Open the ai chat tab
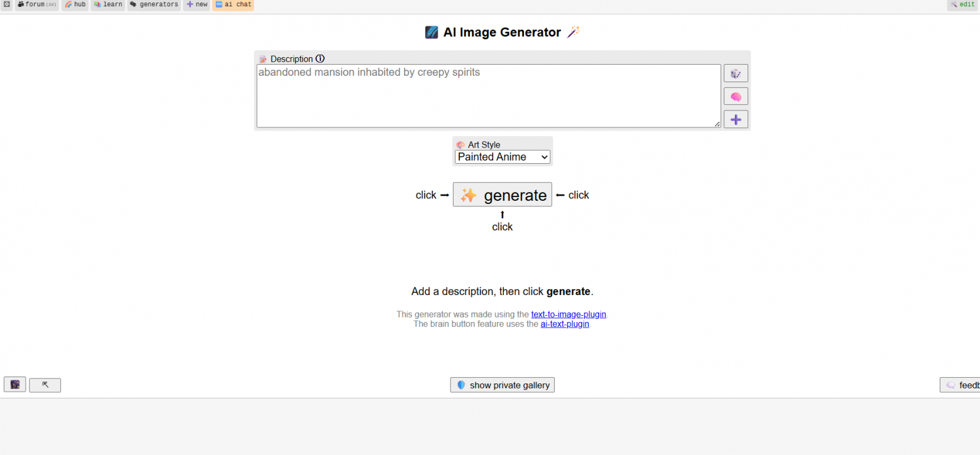The image size is (980, 455). [x=233, y=4]
